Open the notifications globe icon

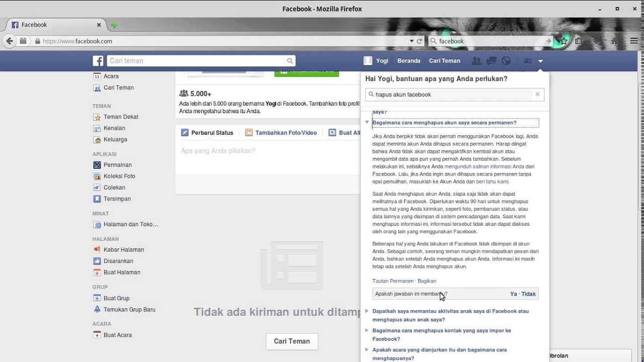(506, 61)
